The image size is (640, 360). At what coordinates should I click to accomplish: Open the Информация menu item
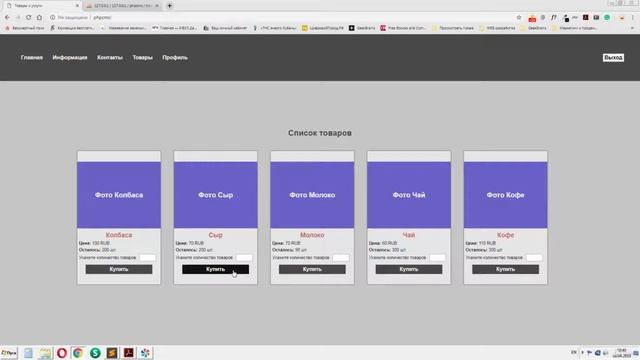(x=70, y=58)
